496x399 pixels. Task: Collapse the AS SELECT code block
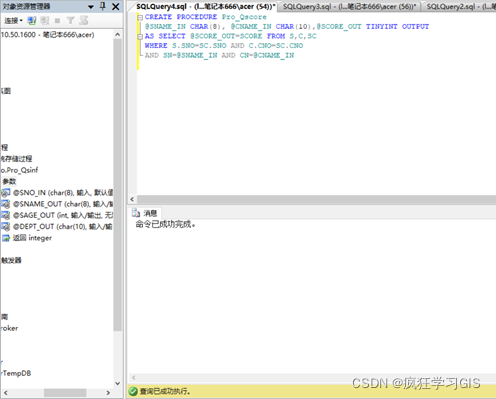140,36
